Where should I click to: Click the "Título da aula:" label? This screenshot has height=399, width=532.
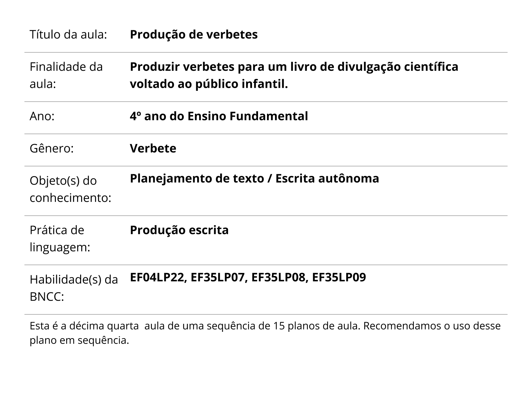(x=68, y=35)
